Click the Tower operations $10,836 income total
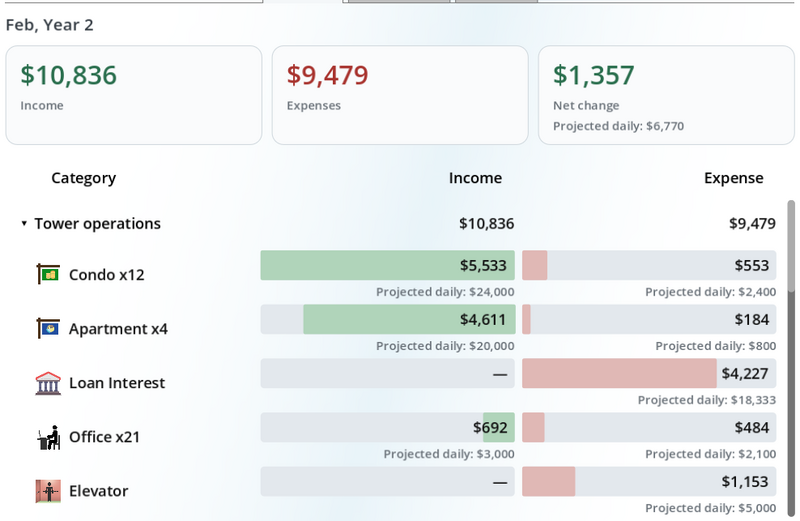The image size is (800, 521). (x=486, y=224)
